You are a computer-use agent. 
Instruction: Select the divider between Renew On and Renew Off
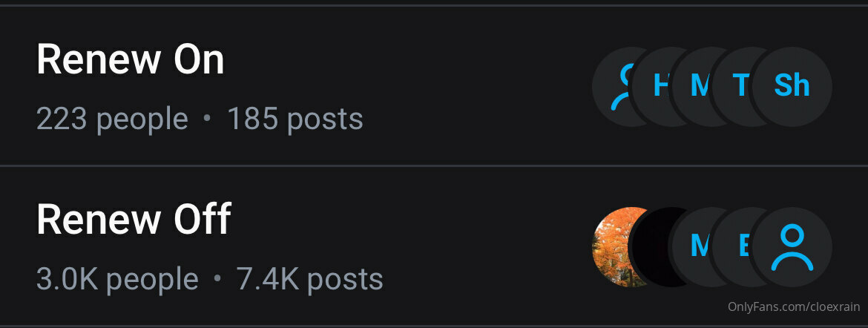pos(434,165)
